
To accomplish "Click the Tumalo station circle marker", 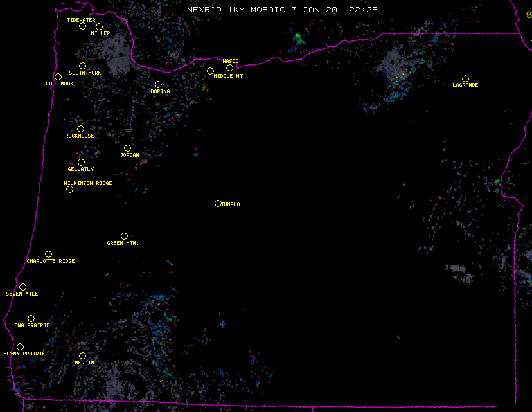I will (x=218, y=203).
